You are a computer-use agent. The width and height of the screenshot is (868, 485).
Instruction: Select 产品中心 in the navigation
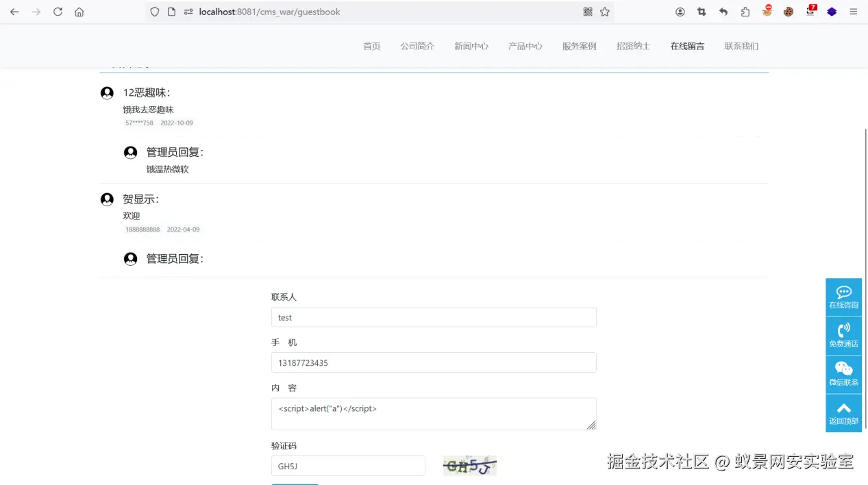pos(525,46)
